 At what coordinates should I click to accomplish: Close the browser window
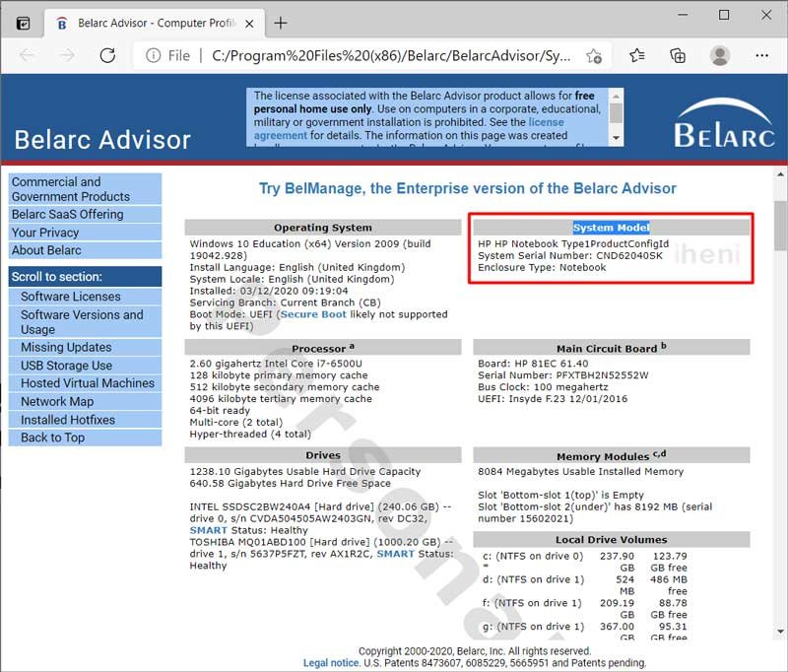pyautogui.click(x=766, y=15)
